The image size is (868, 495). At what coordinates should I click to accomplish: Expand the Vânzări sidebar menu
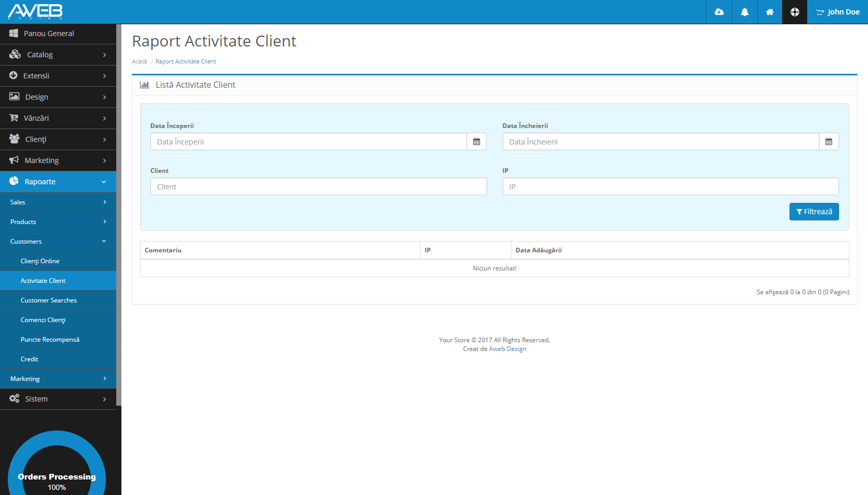point(58,118)
